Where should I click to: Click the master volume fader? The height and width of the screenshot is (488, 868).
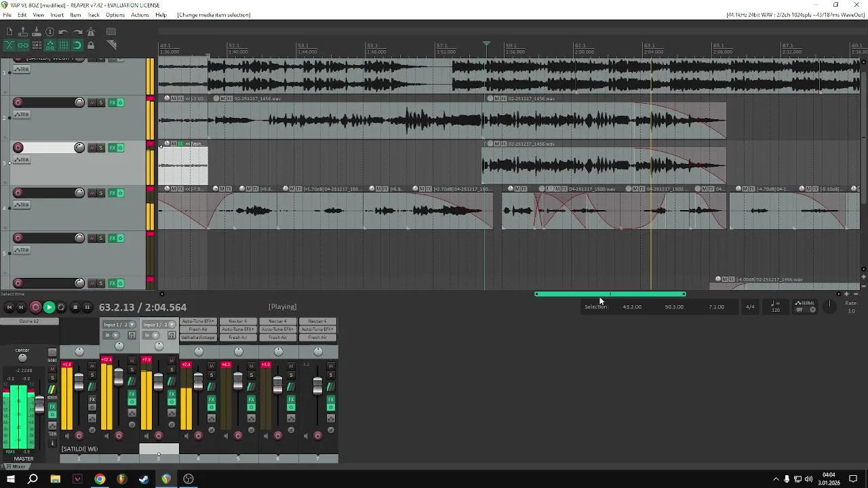39,404
